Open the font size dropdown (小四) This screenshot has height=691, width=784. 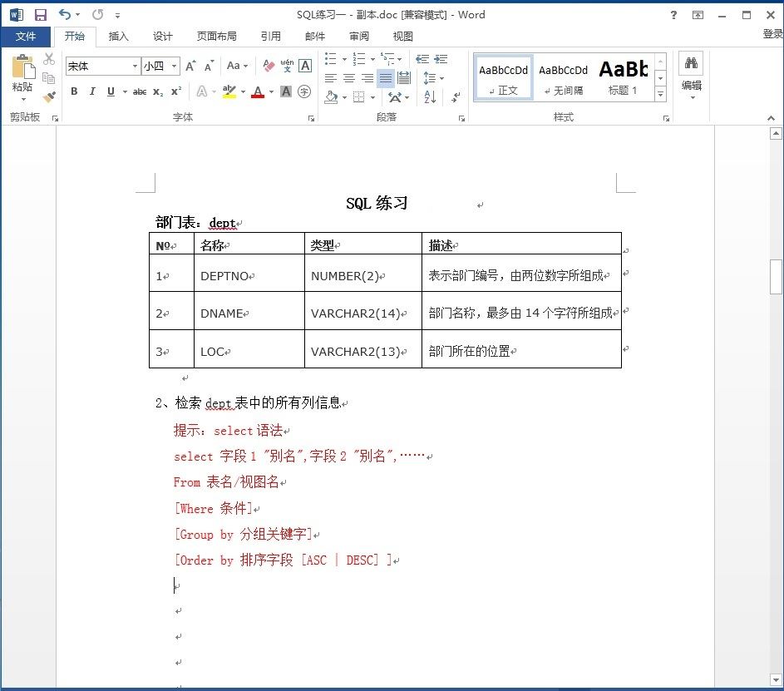tap(174, 66)
